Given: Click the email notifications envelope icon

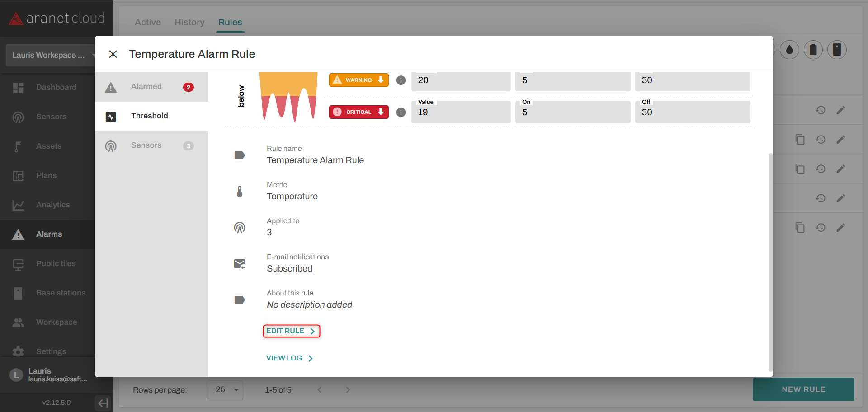Looking at the screenshot, I should click(240, 264).
